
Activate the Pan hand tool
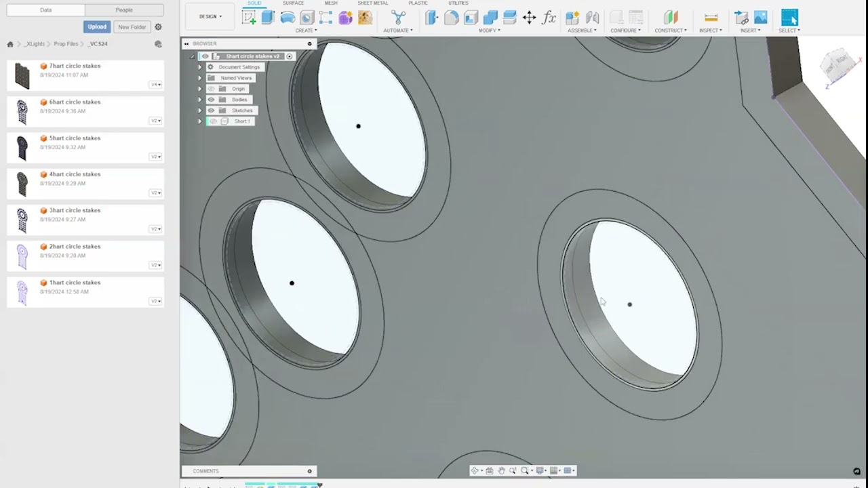click(501, 470)
